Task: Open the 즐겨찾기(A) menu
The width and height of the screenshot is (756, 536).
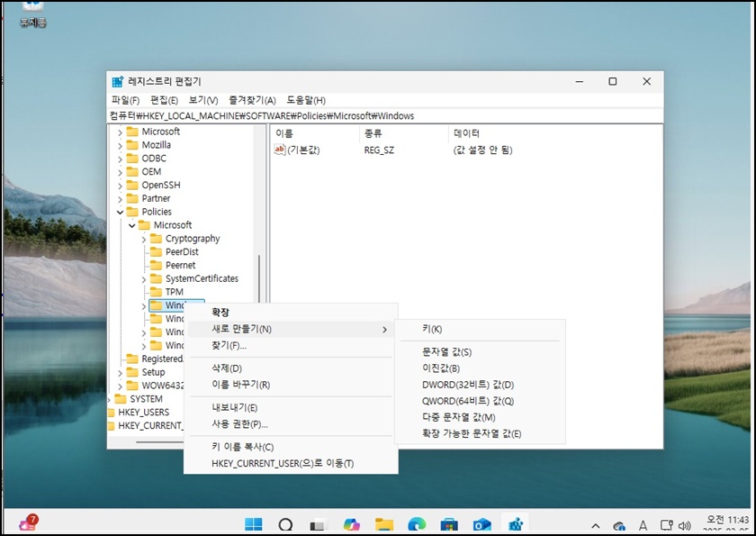Action: click(252, 100)
